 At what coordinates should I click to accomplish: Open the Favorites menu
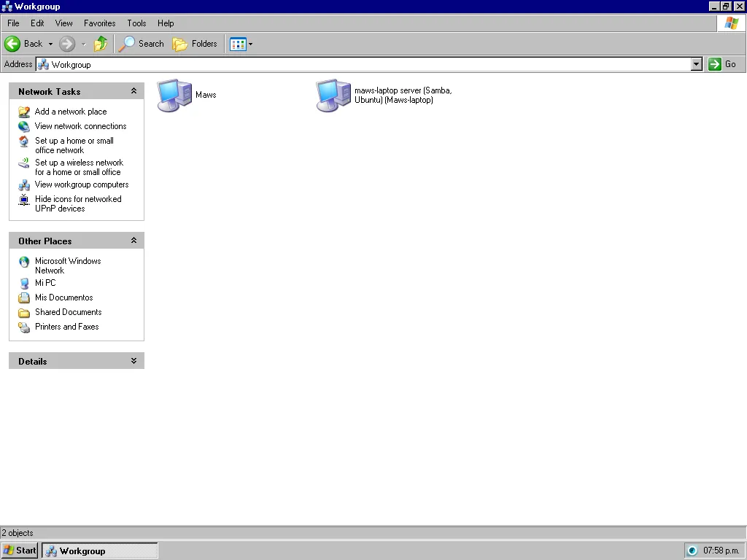(99, 23)
